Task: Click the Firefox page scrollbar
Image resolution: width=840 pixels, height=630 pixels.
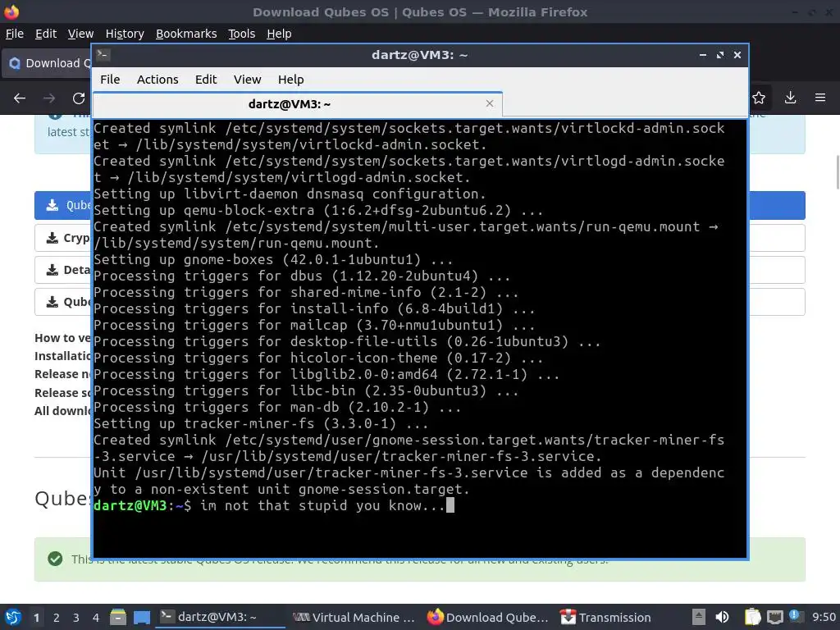Action: point(838,172)
